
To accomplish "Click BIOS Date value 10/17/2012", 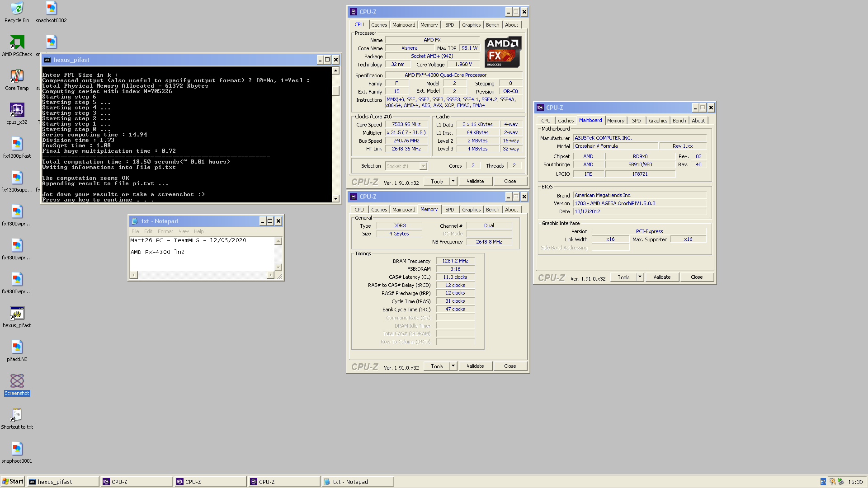I will tap(640, 211).
